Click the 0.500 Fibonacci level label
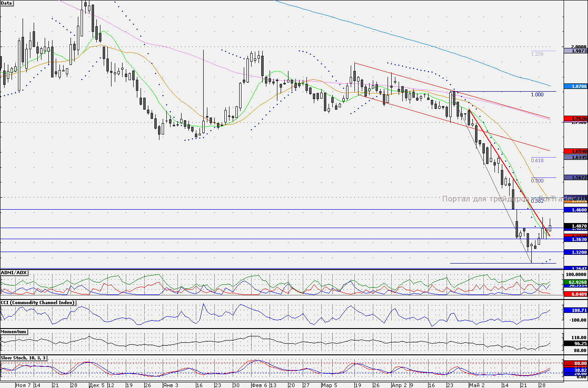The width and height of the screenshot is (588, 388). 537,181
